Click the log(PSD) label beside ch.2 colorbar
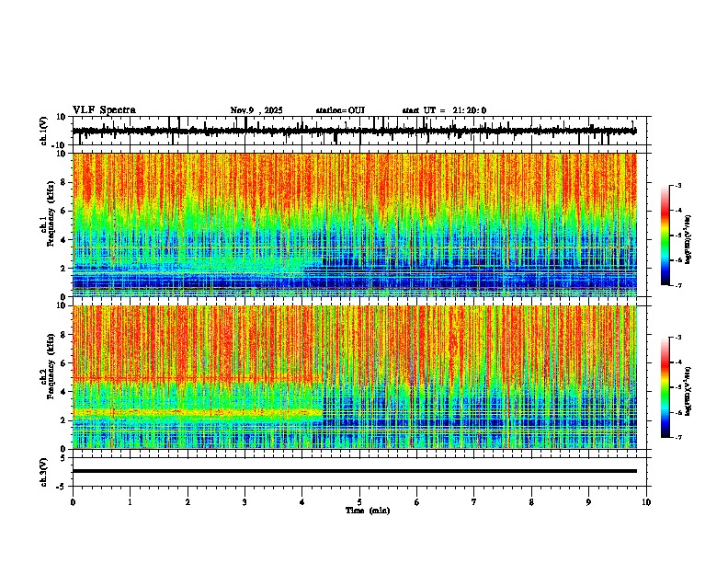Image resolution: width=728 pixels, height=563 pixels. (688, 392)
